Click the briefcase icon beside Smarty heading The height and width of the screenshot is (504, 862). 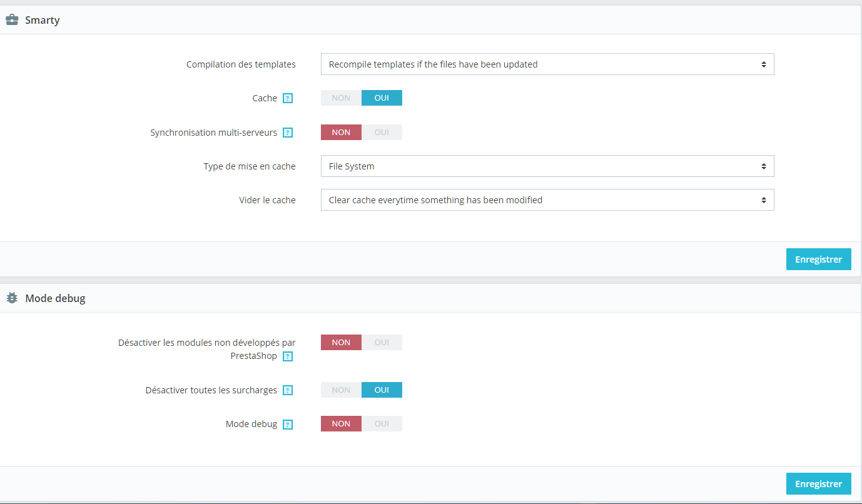12,20
